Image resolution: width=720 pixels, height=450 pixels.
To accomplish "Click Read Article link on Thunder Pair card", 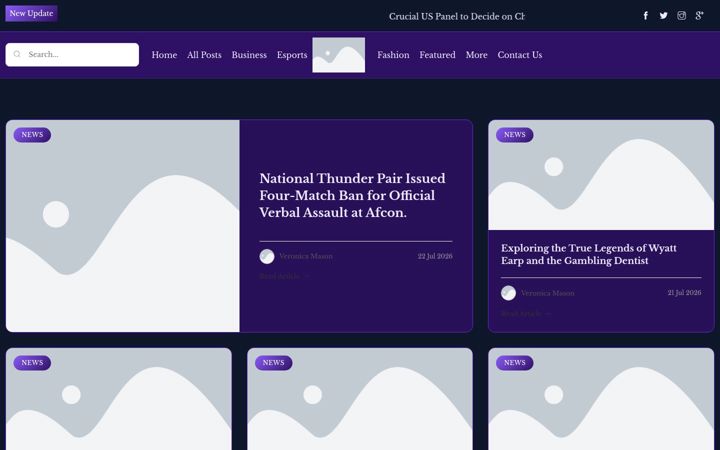I will (x=285, y=276).
